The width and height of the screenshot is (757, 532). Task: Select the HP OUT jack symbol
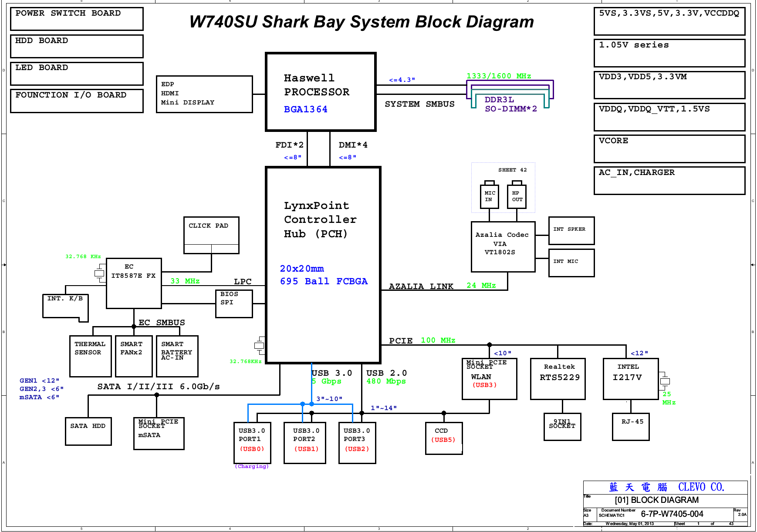coord(517,196)
